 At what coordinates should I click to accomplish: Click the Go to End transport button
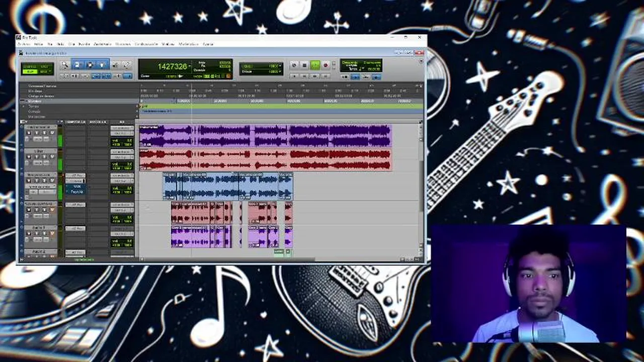[x=326, y=76]
